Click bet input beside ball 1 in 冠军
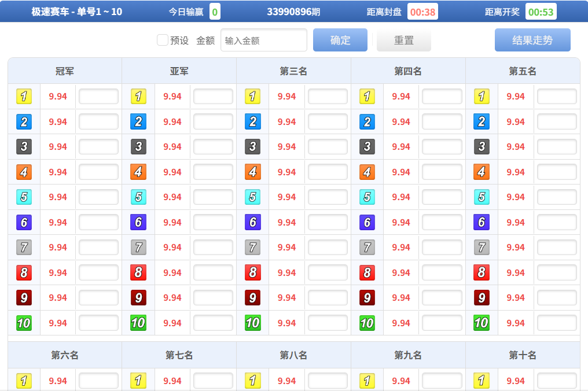 click(x=98, y=97)
